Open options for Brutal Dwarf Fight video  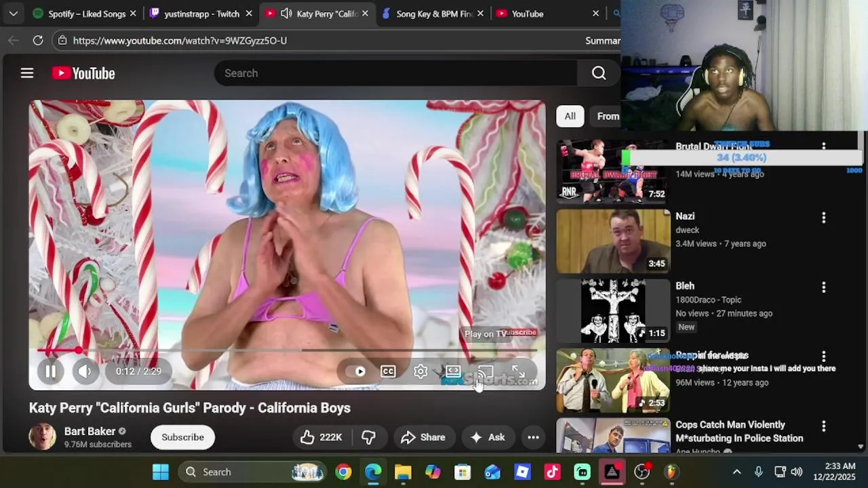(x=824, y=146)
